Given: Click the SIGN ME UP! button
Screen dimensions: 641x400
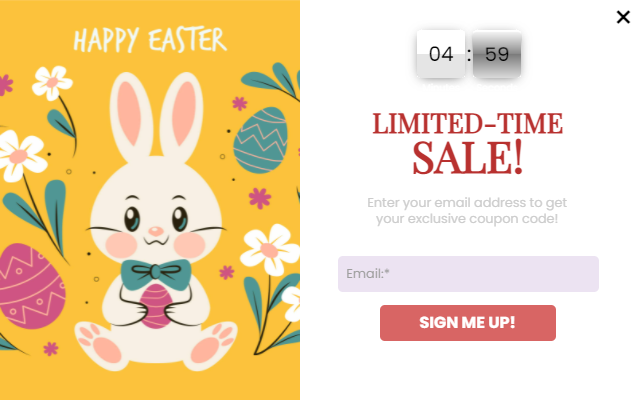Looking at the screenshot, I should 468,323.
